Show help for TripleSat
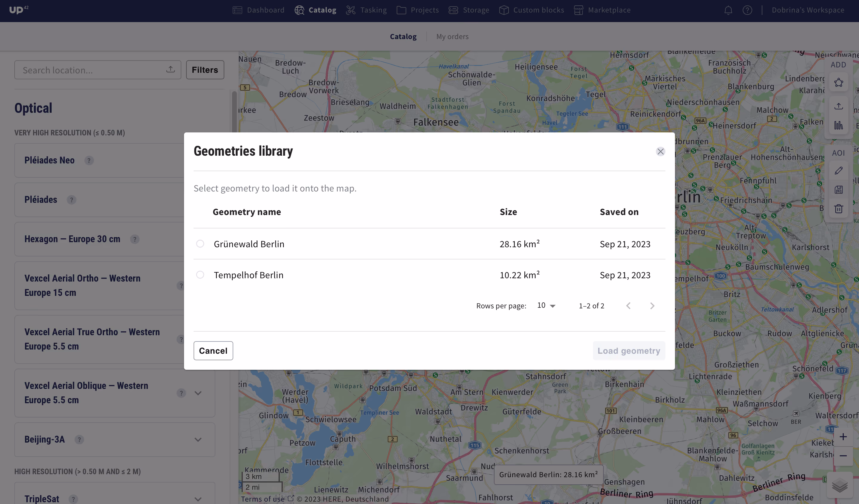Image resolution: width=859 pixels, height=504 pixels. click(73, 499)
